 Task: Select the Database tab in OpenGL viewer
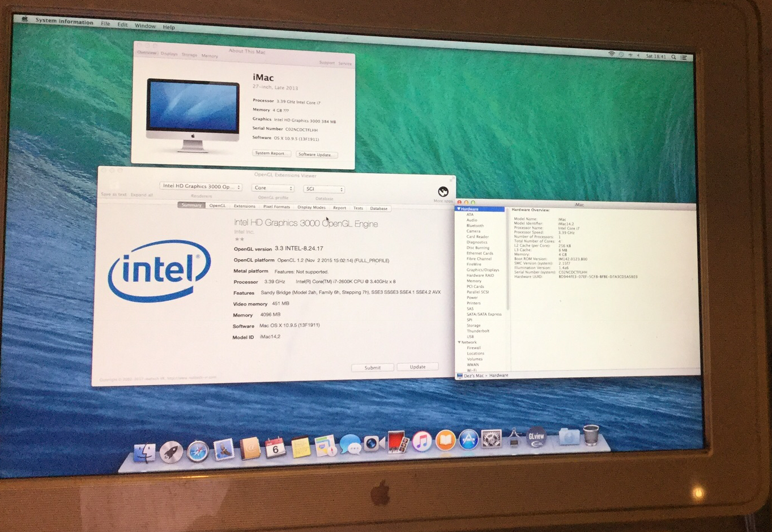point(379,208)
